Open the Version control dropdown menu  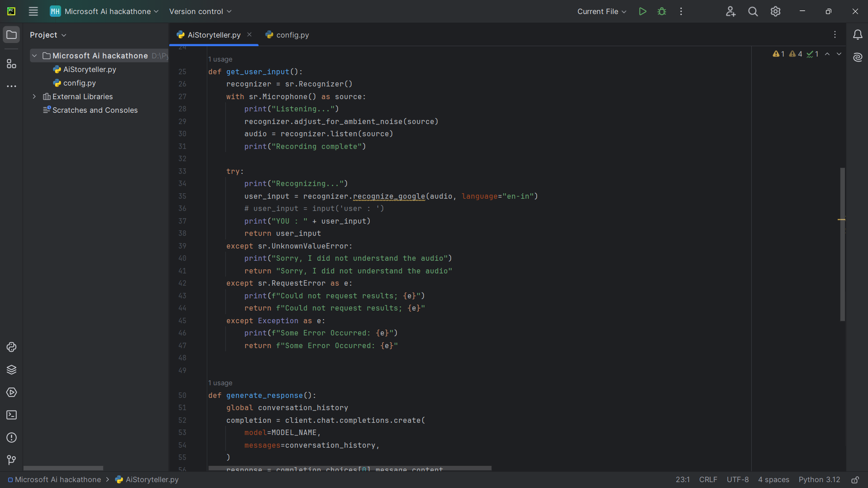pyautogui.click(x=200, y=11)
